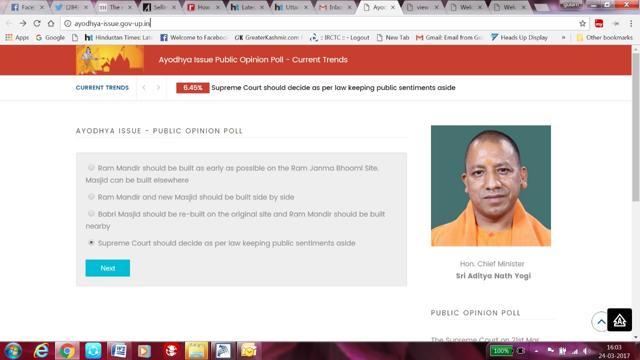Open the Chrome three-dot menu

[631, 24]
